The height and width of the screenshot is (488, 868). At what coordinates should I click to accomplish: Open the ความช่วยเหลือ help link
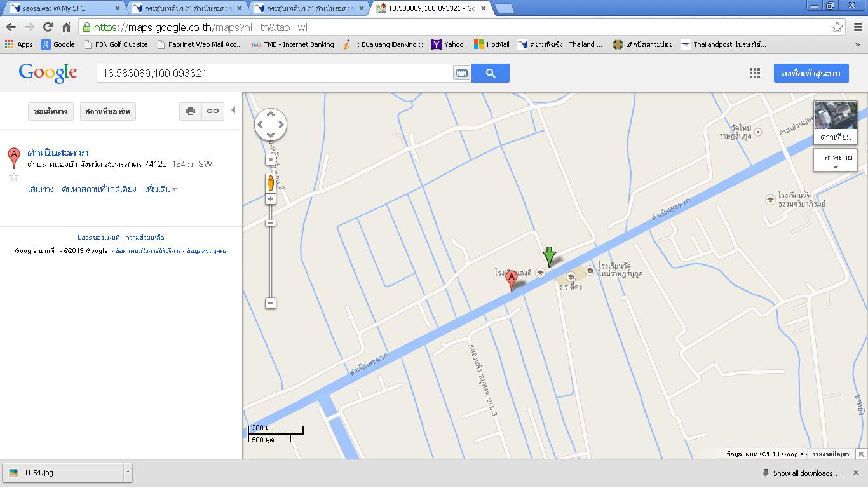pos(145,237)
